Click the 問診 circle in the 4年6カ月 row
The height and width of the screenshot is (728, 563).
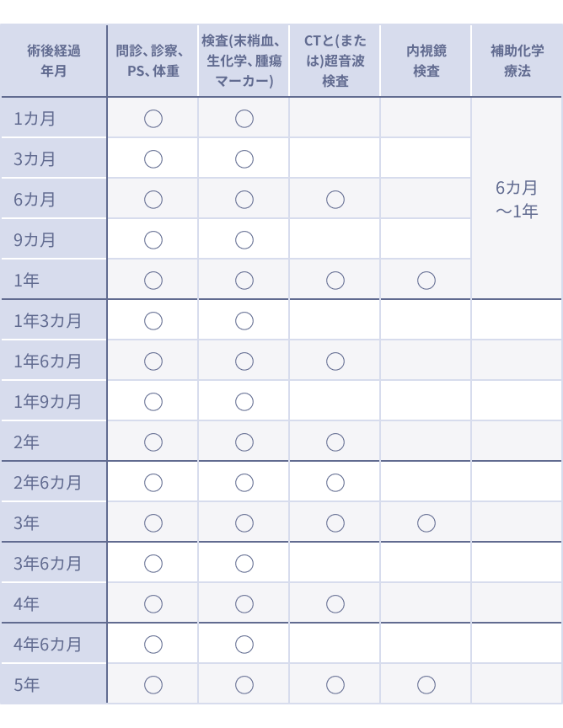point(153,644)
